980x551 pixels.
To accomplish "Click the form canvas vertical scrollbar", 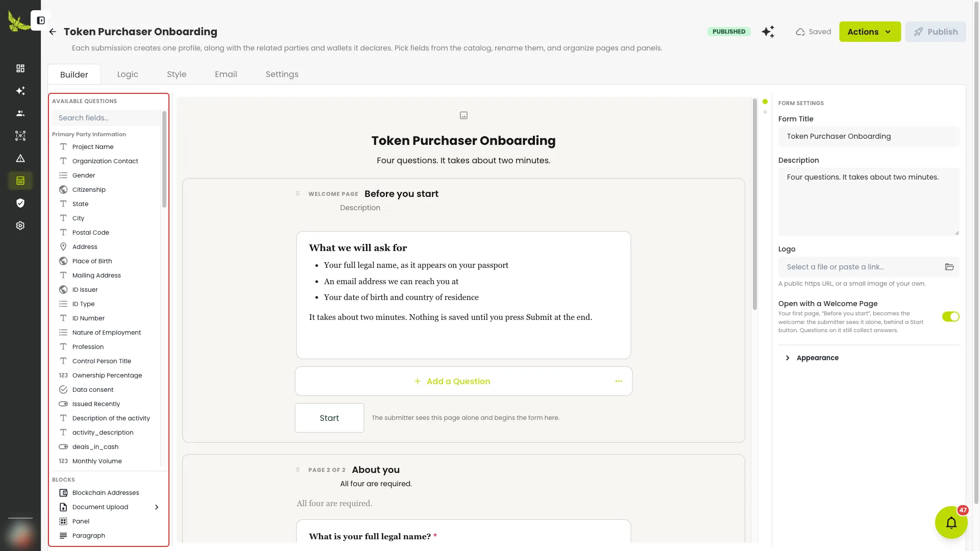I will point(755,204).
